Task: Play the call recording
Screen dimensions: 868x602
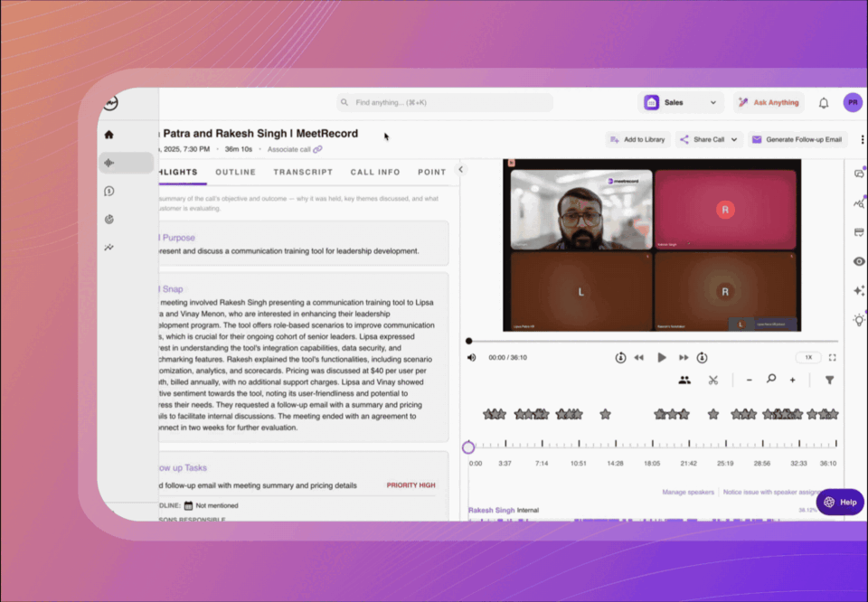Action: click(662, 357)
